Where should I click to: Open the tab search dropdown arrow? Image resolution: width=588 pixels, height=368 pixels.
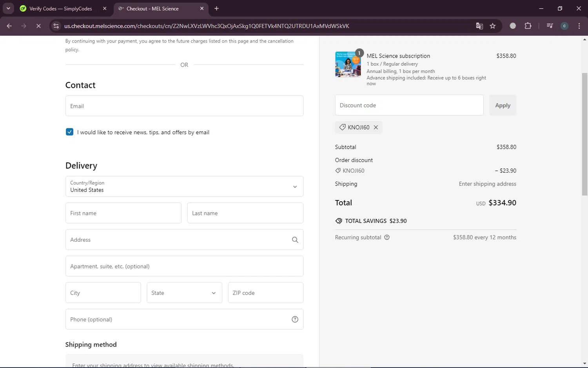[8, 8]
